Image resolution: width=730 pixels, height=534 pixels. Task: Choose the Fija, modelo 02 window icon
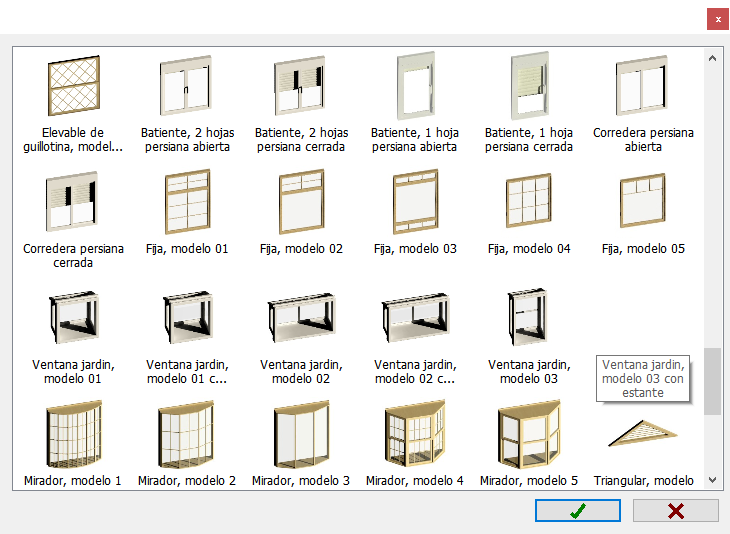[x=302, y=201]
